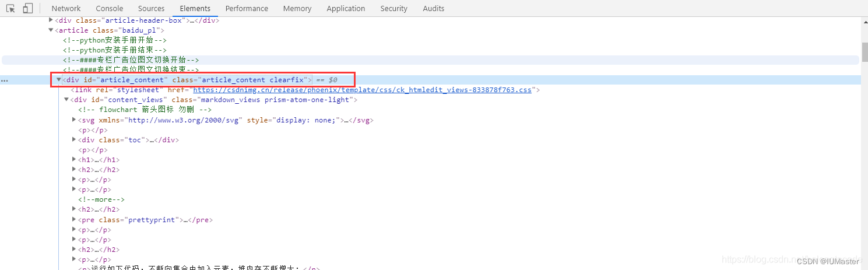Open the ck_htmledit_views stylesheet link
The height and width of the screenshot is (270, 868).
[x=362, y=90]
